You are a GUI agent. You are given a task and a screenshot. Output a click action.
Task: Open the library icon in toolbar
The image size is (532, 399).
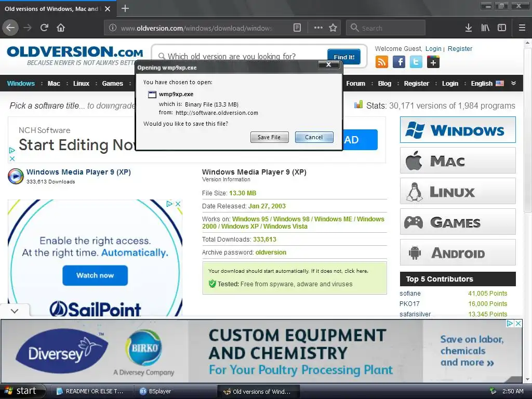485,28
